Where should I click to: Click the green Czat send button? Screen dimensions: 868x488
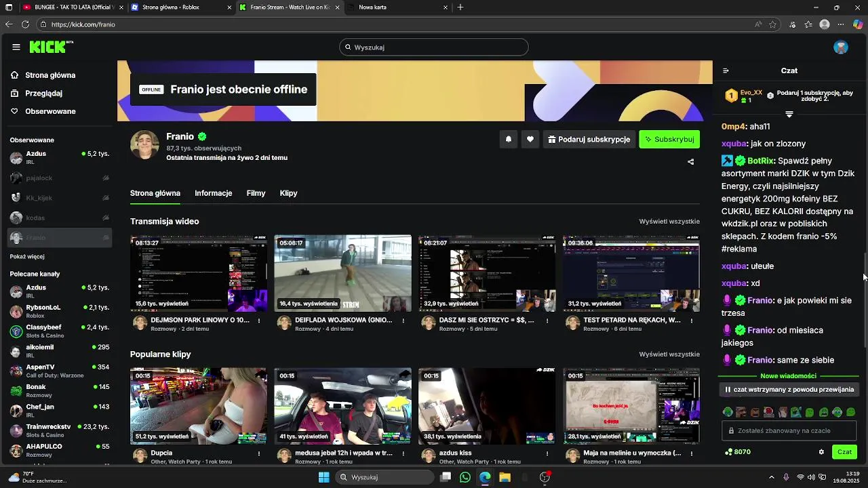pyautogui.click(x=844, y=452)
